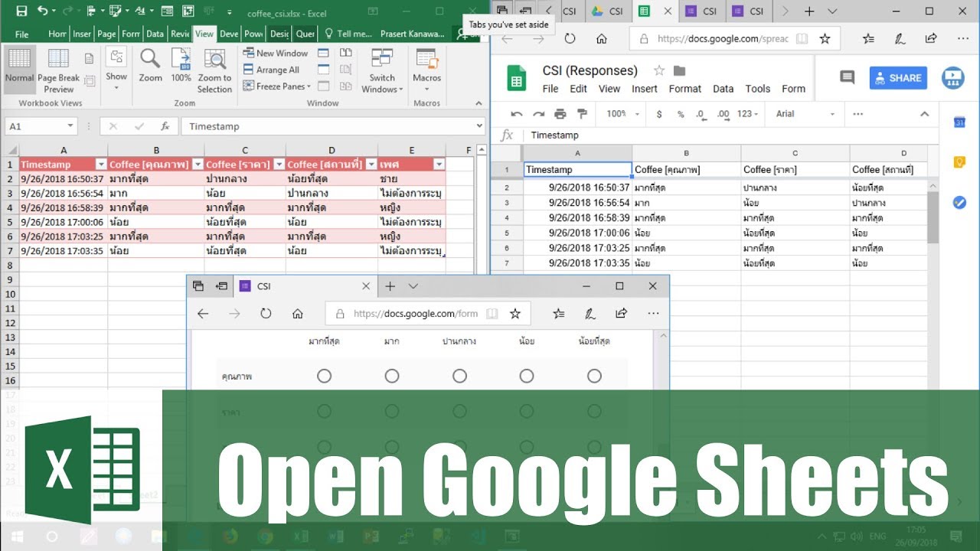The image size is (980, 551).
Task: Print using the Sheets toolbar printer icon
Action: 560,114
